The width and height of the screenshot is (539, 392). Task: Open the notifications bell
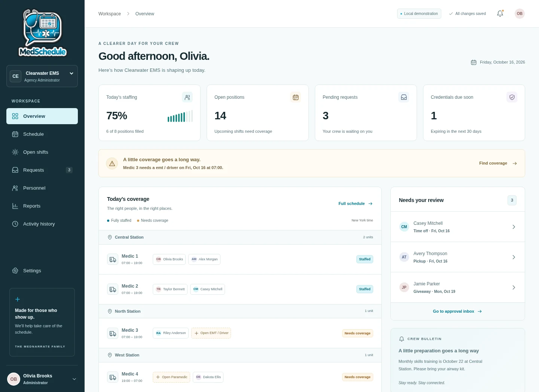500,13
